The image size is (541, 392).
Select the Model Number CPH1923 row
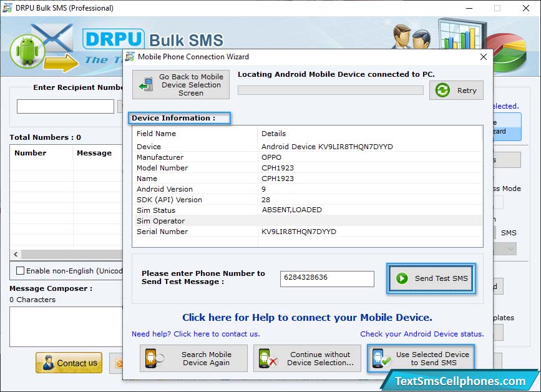pos(307,168)
